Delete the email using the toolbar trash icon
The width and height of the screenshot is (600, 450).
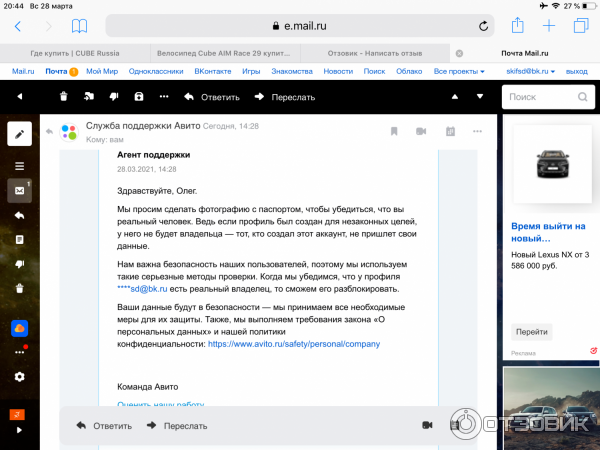63,97
